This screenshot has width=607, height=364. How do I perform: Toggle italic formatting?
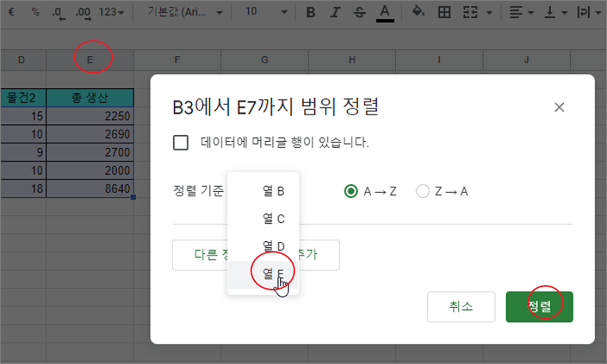[x=335, y=12]
